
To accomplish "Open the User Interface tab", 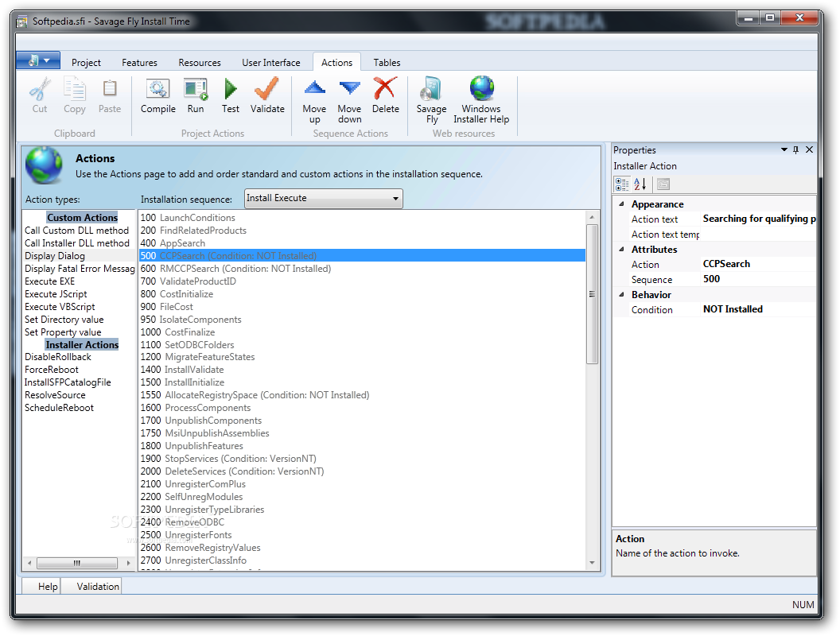I will pyautogui.click(x=270, y=63).
